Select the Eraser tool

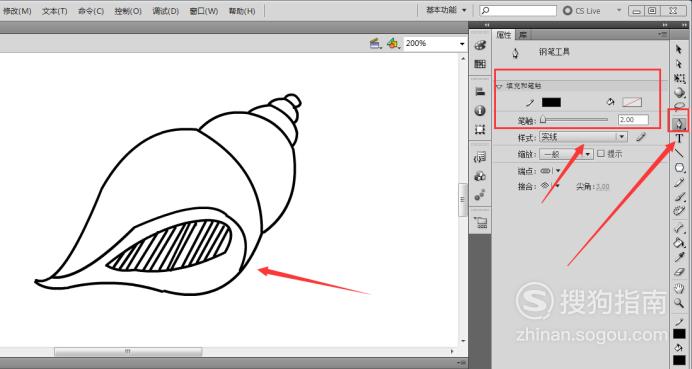(x=679, y=272)
